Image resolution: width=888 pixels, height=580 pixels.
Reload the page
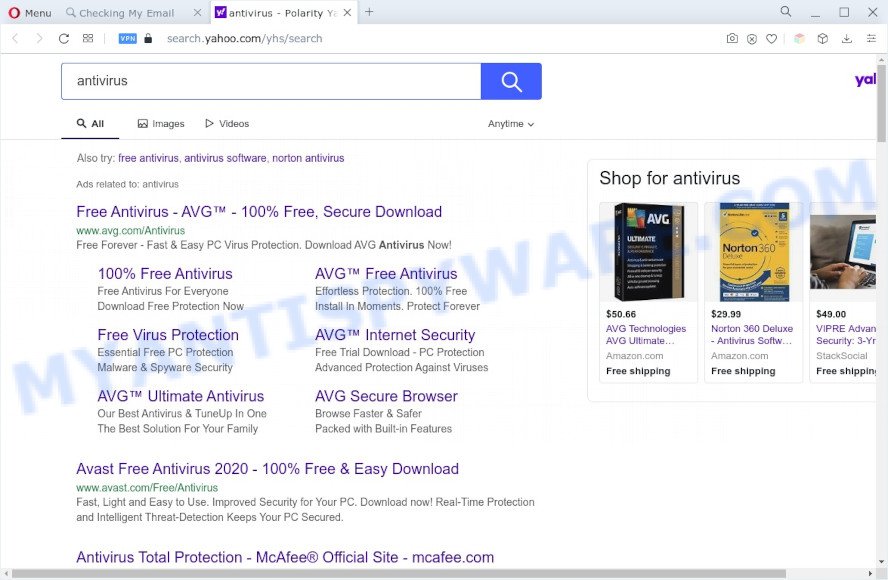(x=64, y=39)
